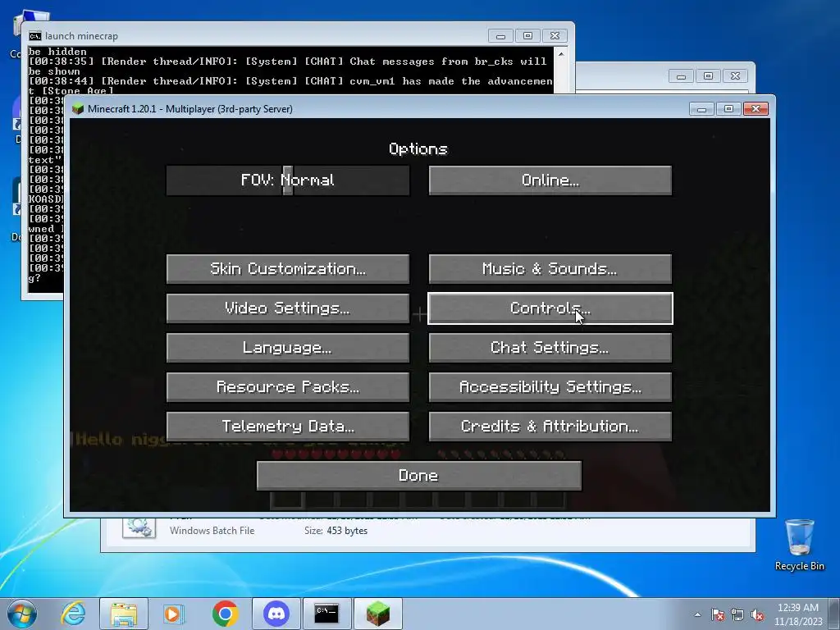This screenshot has width=840, height=630.
Task: Click the 'Options' heading text
Action: [x=418, y=149]
